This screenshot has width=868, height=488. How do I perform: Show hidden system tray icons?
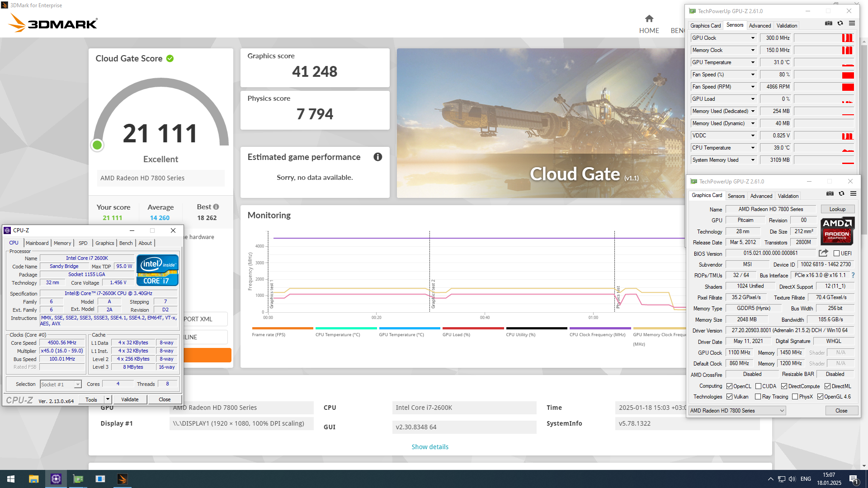click(770, 479)
